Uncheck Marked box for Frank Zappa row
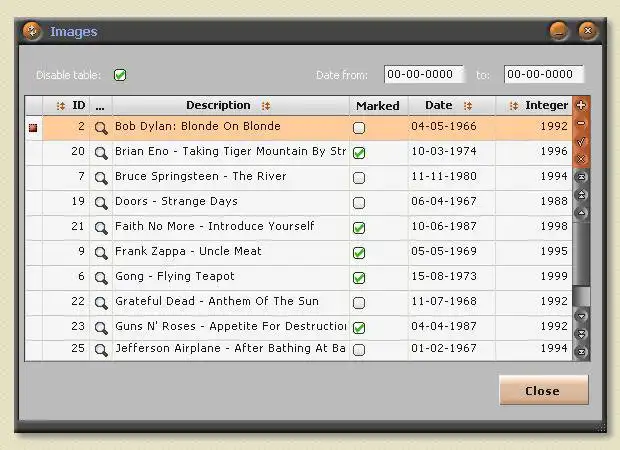 [x=359, y=253]
